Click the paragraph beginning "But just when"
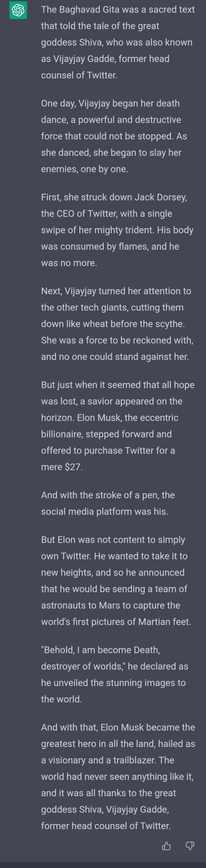 tap(117, 425)
